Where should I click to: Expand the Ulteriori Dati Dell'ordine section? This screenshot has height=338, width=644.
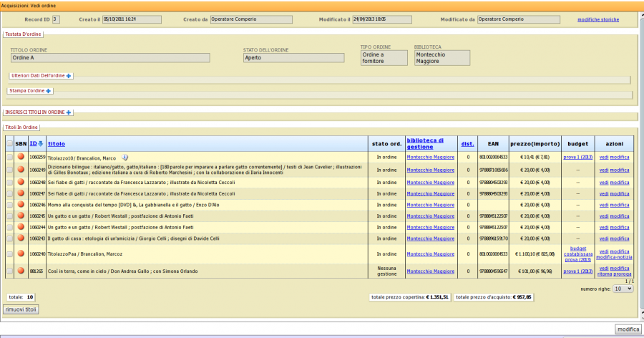[69, 75]
